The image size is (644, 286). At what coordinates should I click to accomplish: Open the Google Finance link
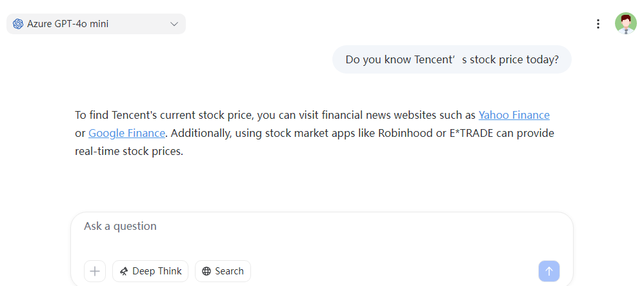(127, 133)
